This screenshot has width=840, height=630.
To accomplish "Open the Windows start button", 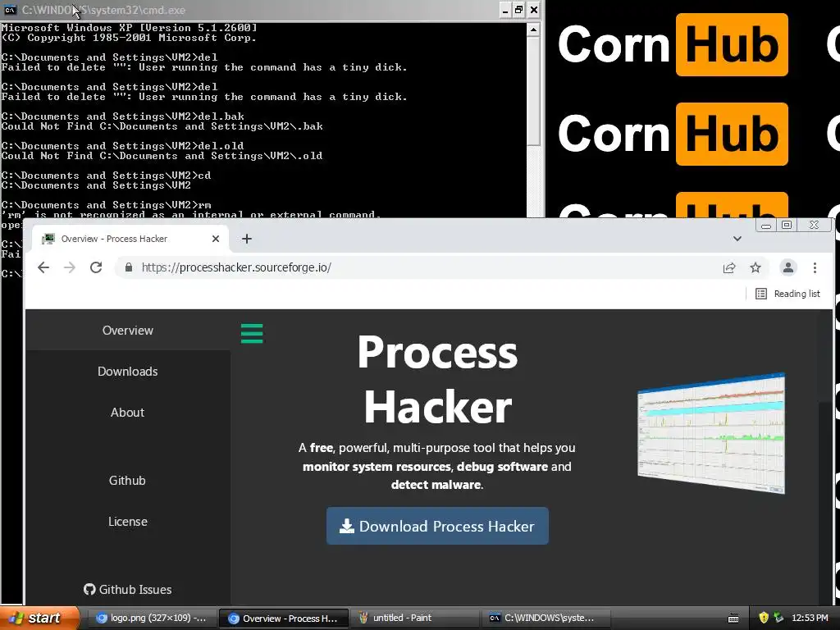I will click(38, 618).
